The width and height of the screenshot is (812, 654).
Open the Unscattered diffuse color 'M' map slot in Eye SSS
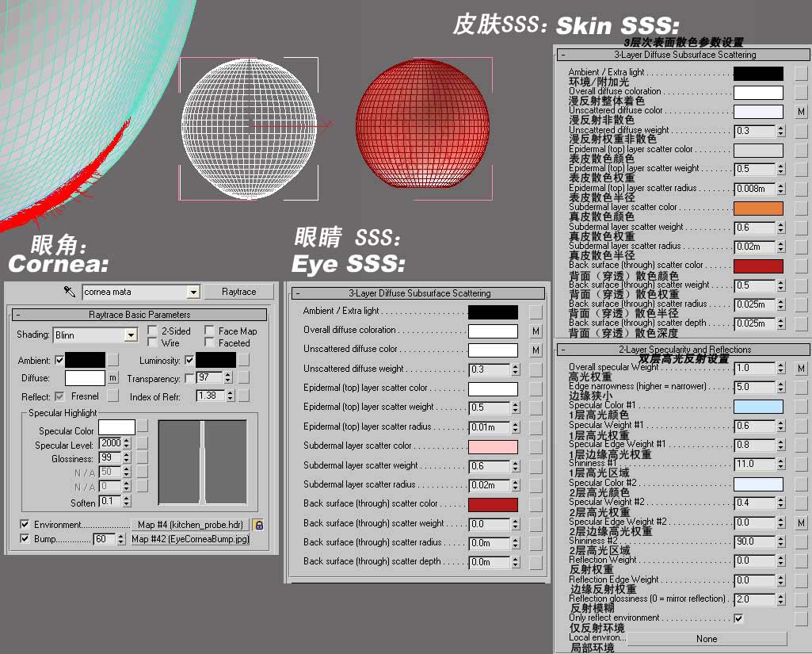click(536, 350)
